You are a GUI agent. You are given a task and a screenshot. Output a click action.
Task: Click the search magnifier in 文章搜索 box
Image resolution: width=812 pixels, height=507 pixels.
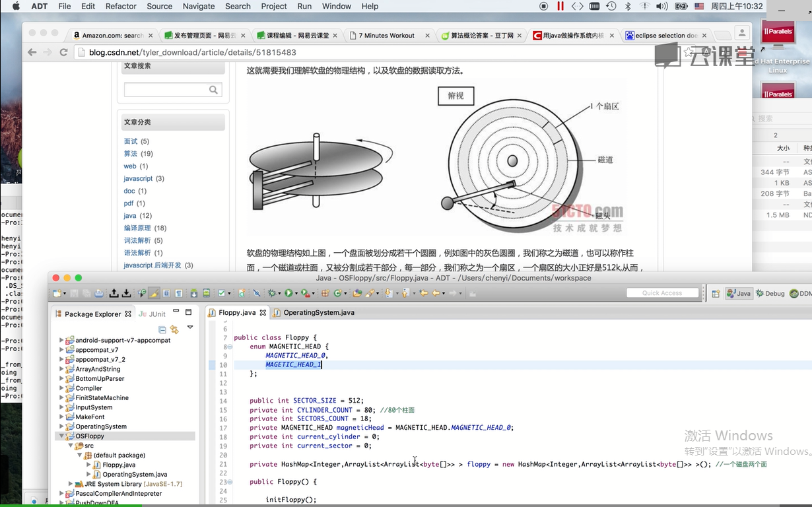[x=213, y=90]
